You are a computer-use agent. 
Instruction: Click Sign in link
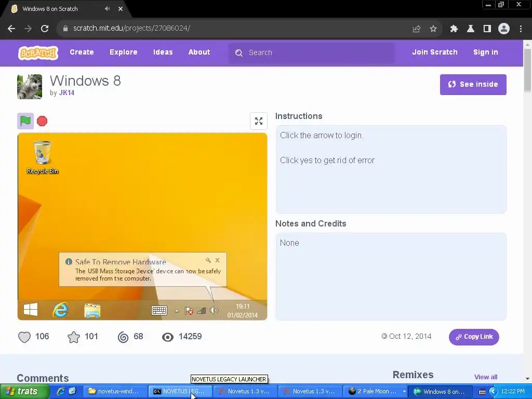[486, 52]
